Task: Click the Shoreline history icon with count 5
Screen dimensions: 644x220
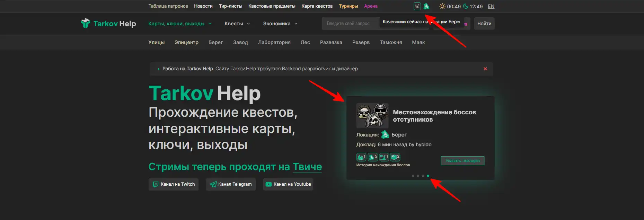Action: point(372,157)
